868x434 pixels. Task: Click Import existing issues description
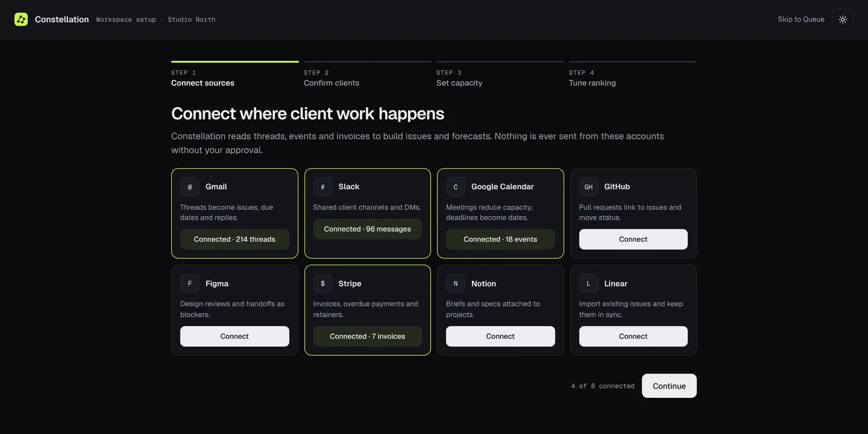(631, 309)
